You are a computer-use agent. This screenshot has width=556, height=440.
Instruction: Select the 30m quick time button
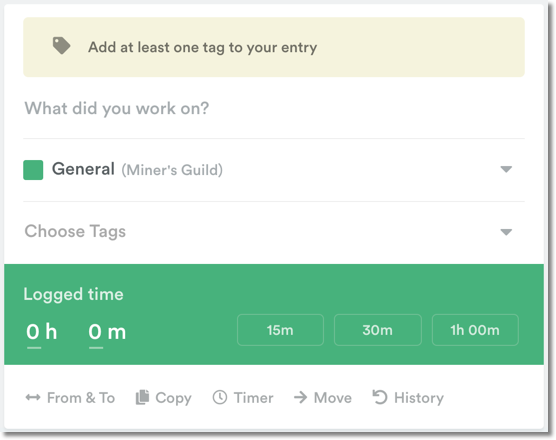point(378,330)
